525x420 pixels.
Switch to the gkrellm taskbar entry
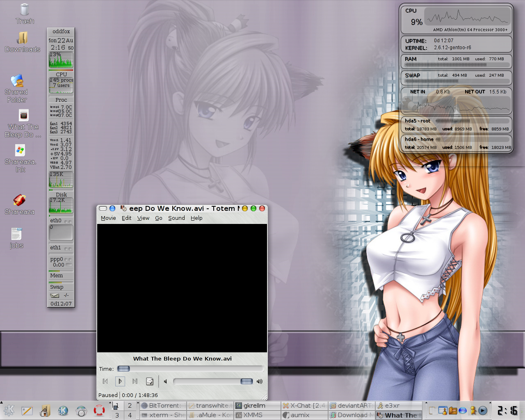pyautogui.click(x=257, y=406)
